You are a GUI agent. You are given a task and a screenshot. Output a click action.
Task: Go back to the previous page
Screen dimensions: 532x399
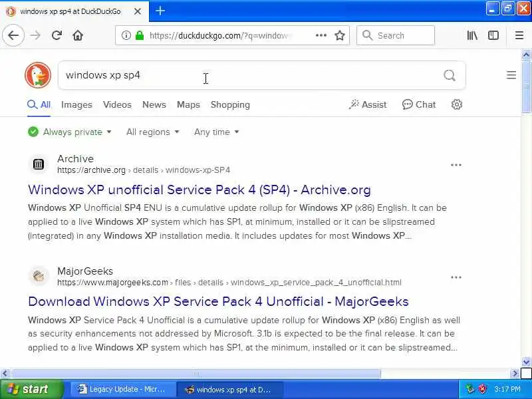[13, 35]
